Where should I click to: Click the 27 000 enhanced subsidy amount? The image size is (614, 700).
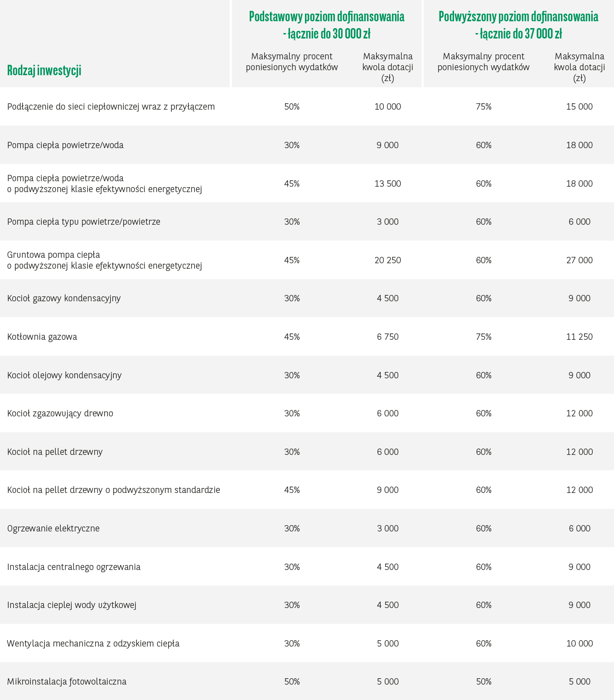579,261
